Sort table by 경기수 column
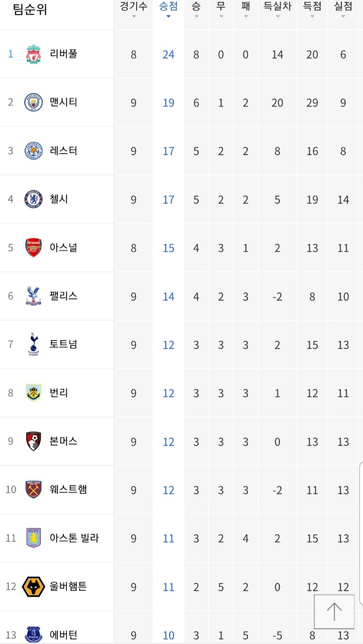 tap(134, 8)
